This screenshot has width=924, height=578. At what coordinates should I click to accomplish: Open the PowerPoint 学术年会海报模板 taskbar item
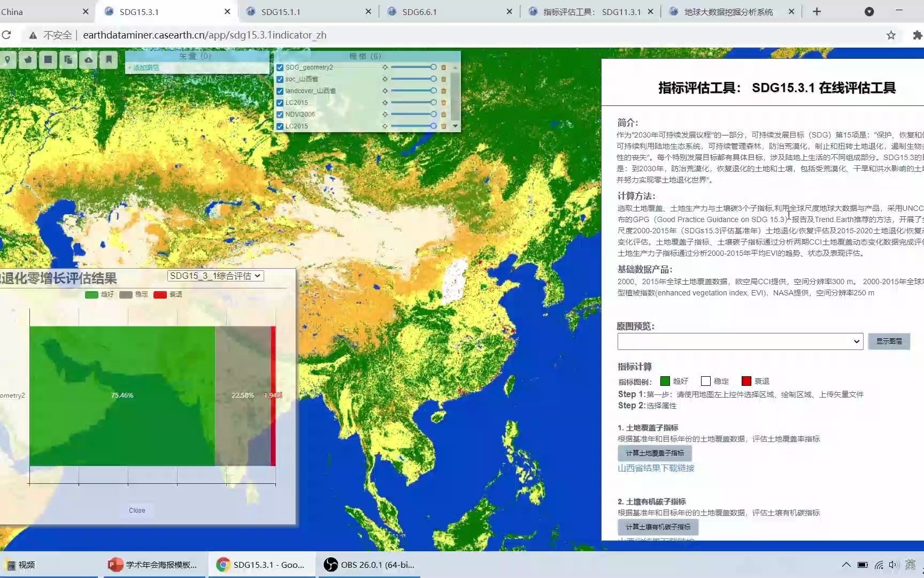(x=155, y=565)
